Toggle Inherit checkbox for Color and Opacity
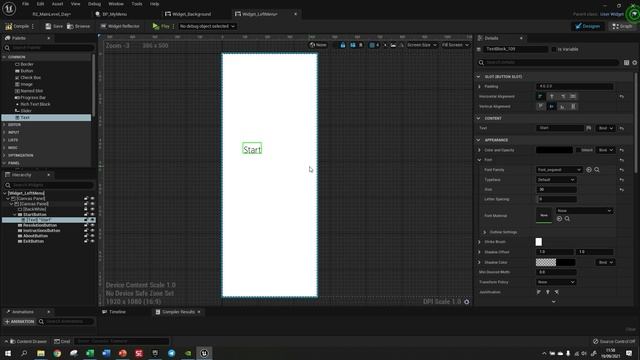The image size is (640, 360). click(x=578, y=150)
